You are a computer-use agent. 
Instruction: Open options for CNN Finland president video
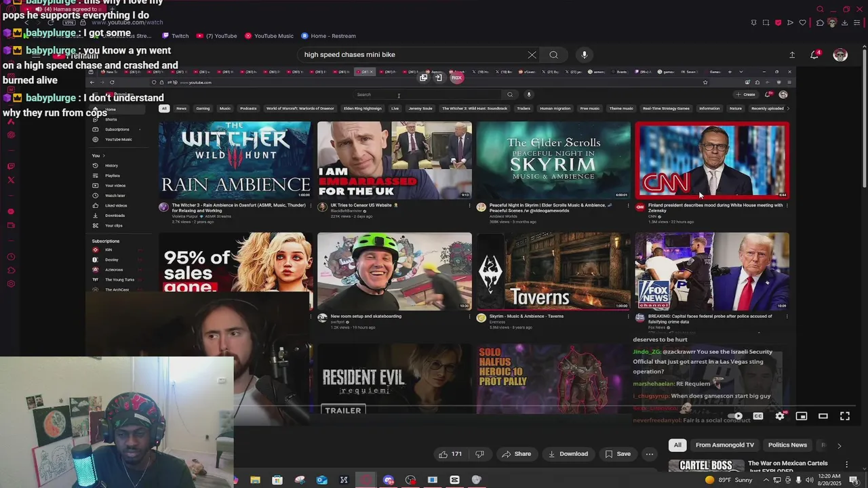click(787, 205)
